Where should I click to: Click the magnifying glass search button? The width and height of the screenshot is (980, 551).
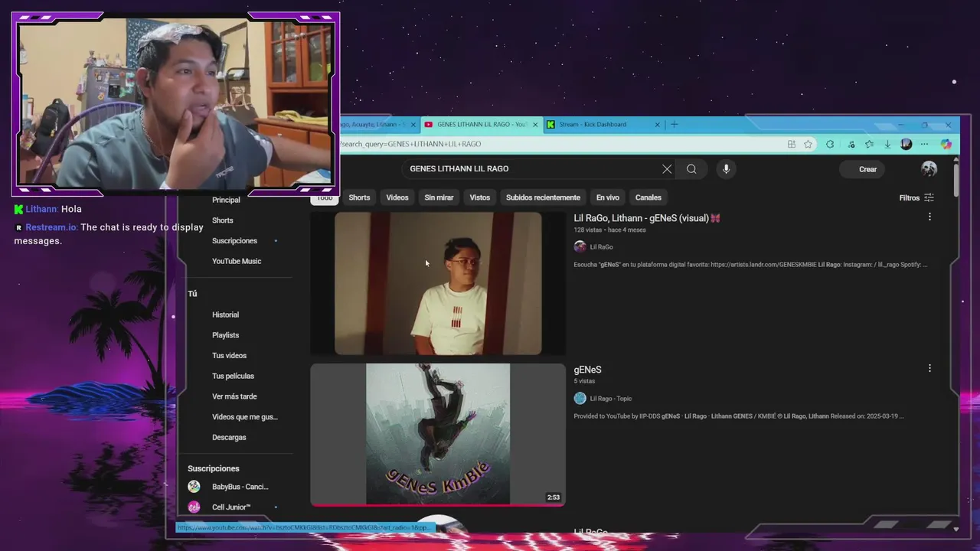(691, 169)
